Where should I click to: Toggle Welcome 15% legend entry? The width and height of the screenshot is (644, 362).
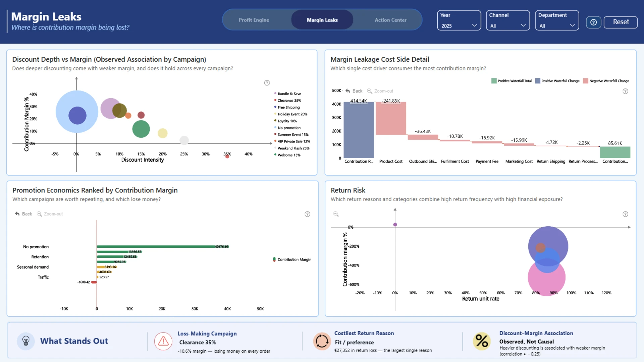287,155
